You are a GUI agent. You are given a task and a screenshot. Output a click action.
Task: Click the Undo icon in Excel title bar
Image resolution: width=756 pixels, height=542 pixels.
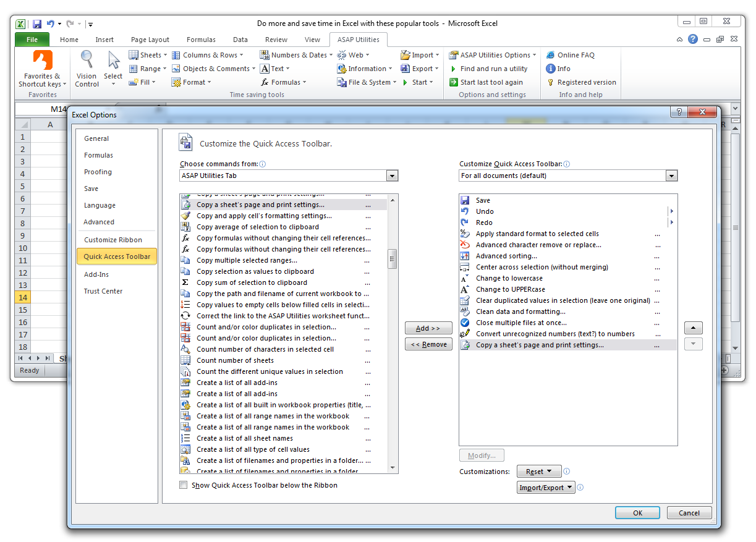click(51, 24)
